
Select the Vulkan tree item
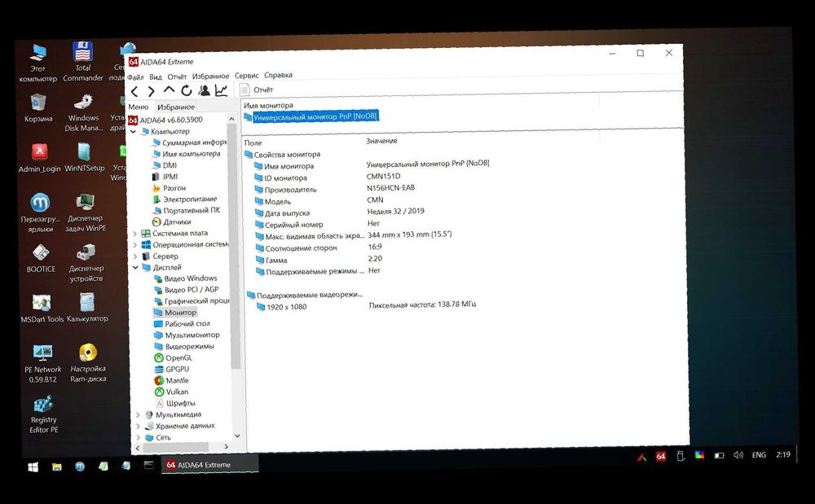click(x=171, y=392)
